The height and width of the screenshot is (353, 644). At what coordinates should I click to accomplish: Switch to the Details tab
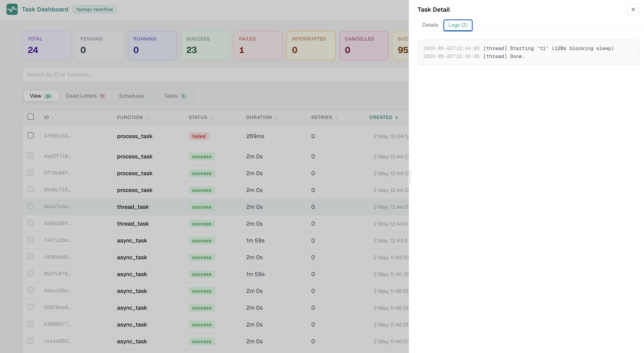[430, 25]
